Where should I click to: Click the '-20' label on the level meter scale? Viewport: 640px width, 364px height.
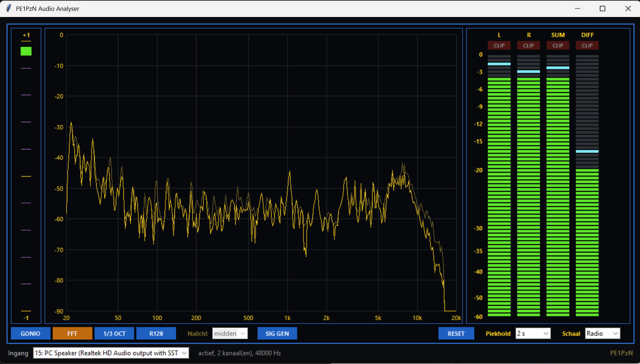click(478, 171)
